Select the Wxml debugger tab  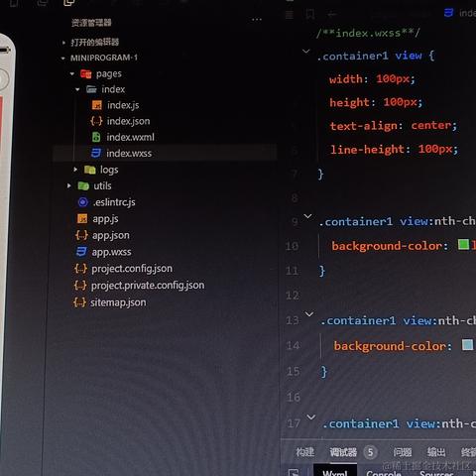(x=335, y=472)
